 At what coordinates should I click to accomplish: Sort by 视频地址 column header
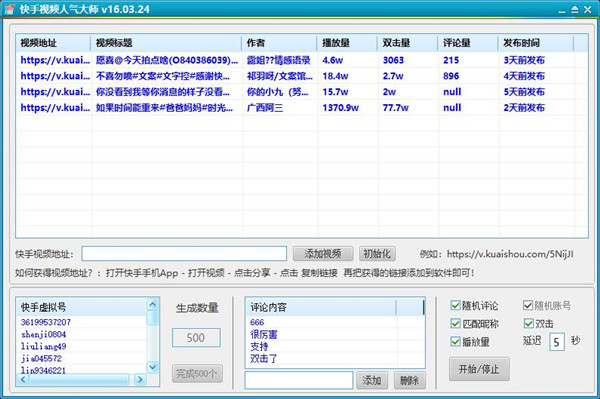click(53, 43)
